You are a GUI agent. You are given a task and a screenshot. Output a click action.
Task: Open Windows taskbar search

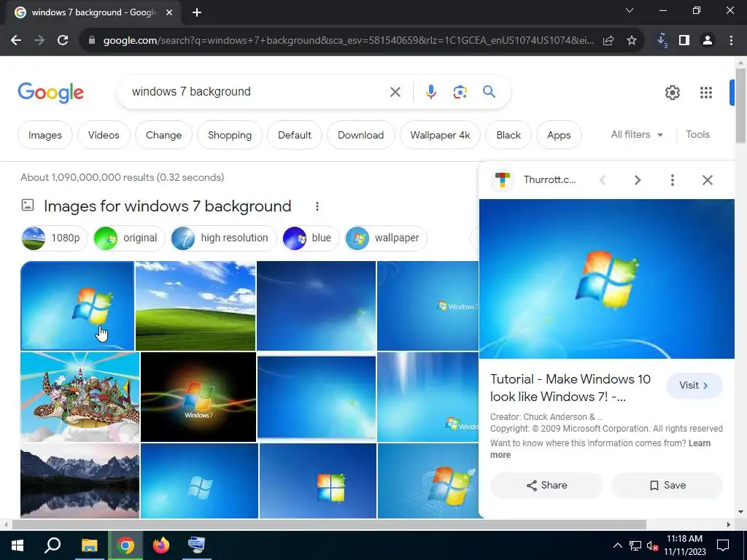(53, 545)
